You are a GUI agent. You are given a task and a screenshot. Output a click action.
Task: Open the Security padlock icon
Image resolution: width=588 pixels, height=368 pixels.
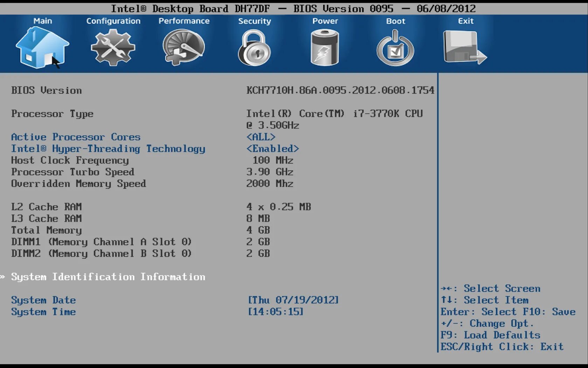[254, 48]
